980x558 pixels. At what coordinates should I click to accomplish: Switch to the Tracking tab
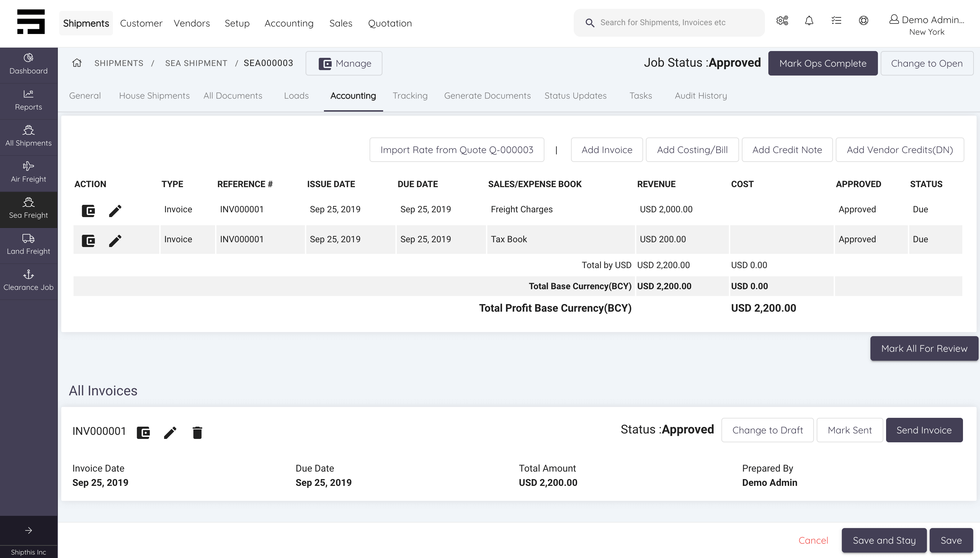point(410,96)
